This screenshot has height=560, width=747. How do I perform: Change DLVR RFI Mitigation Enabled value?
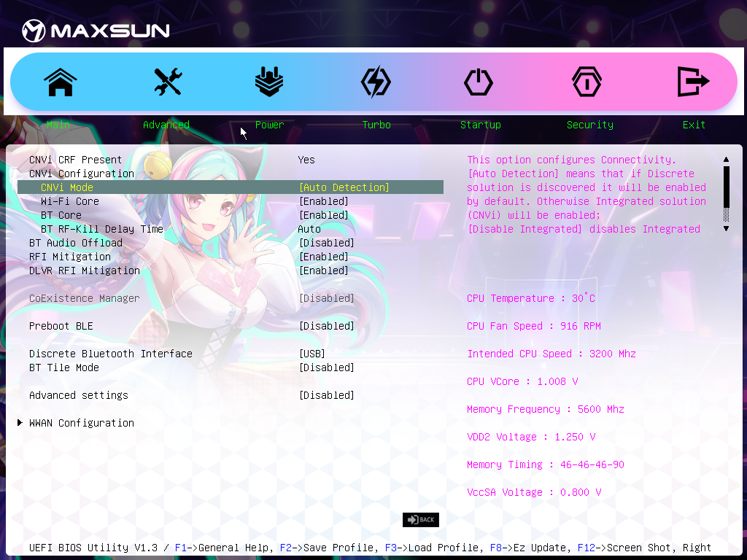324,271
